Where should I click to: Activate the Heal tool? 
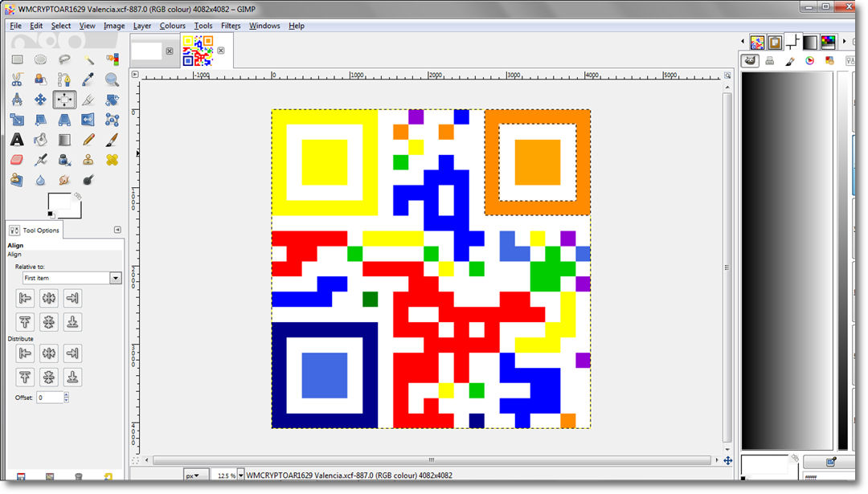point(112,160)
